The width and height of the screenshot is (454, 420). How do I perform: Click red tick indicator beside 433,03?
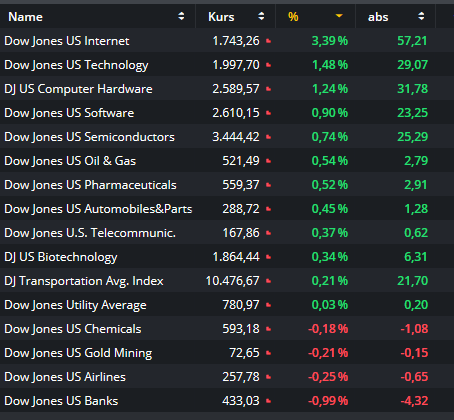coord(268,401)
